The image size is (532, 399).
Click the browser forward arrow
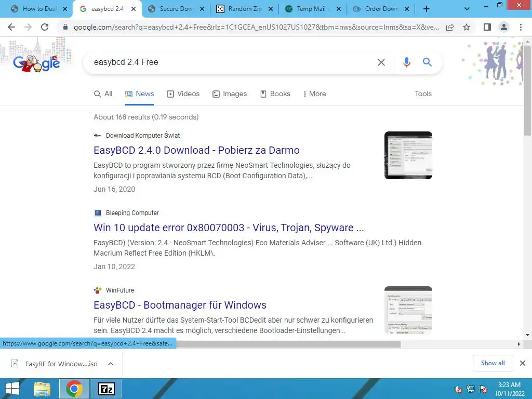click(x=28, y=27)
